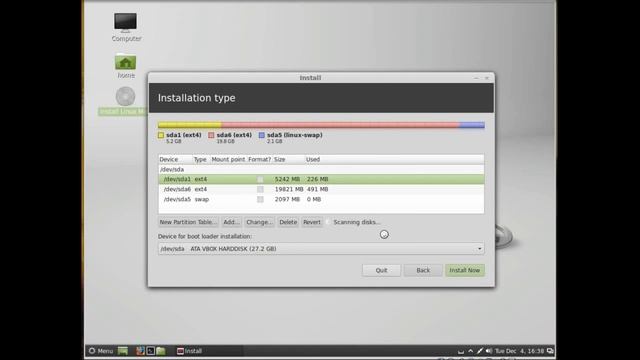Open the terminal launcher in the panel

pyautogui.click(x=150, y=351)
